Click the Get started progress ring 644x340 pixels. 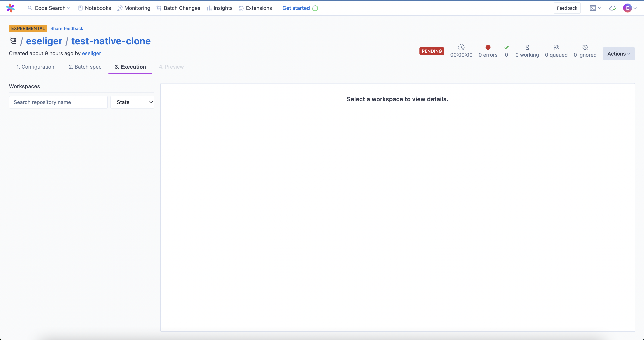tap(315, 8)
